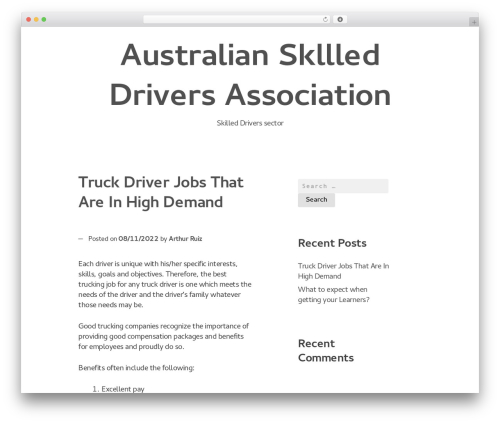Open Australian Skilled Drivers Association site title
Screen dimensions: 500x423
click(250, 75)
